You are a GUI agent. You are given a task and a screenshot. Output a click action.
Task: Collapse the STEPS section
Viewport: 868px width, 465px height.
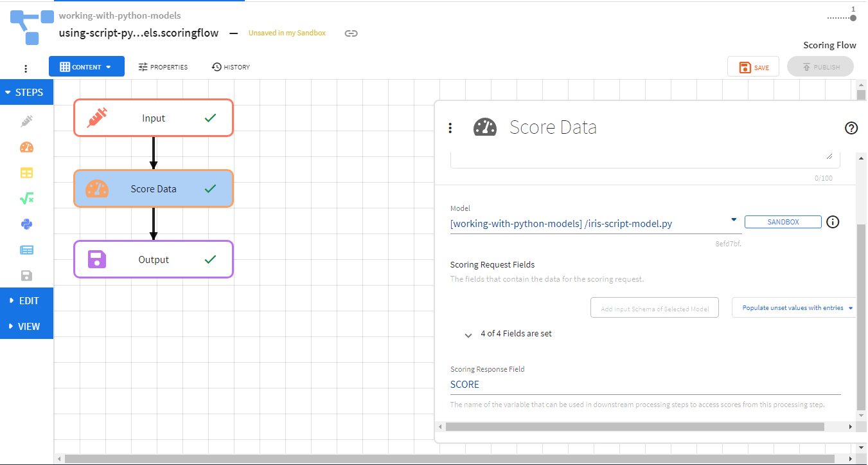tap(26, 93)
